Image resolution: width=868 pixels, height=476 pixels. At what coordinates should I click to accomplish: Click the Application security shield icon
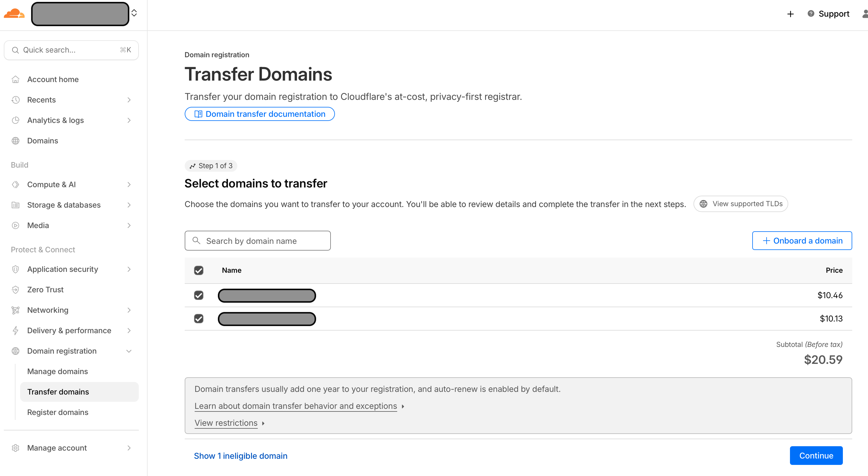coord(15,269)
